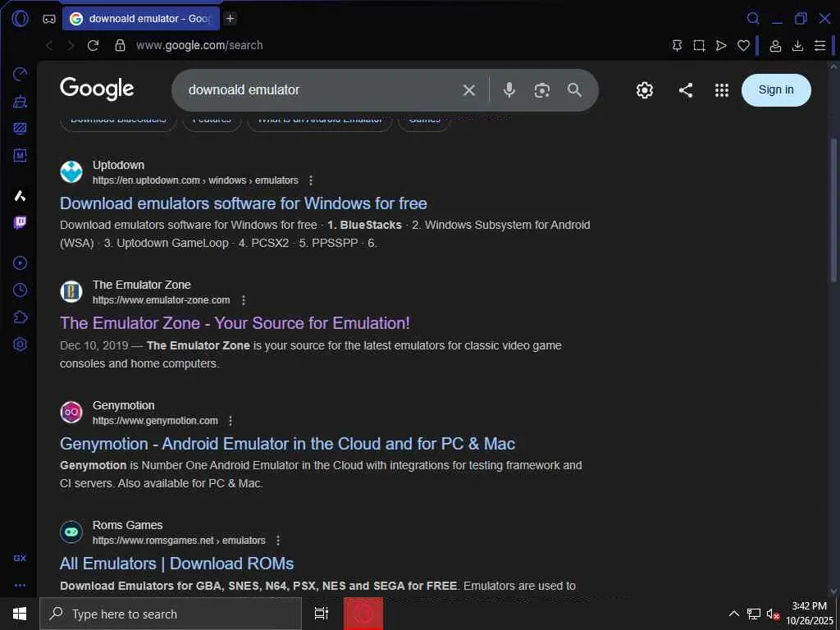Open Twitch in the sidebar
The width and height of the screenshot is (840, 630).
click(x=20, y=222)
